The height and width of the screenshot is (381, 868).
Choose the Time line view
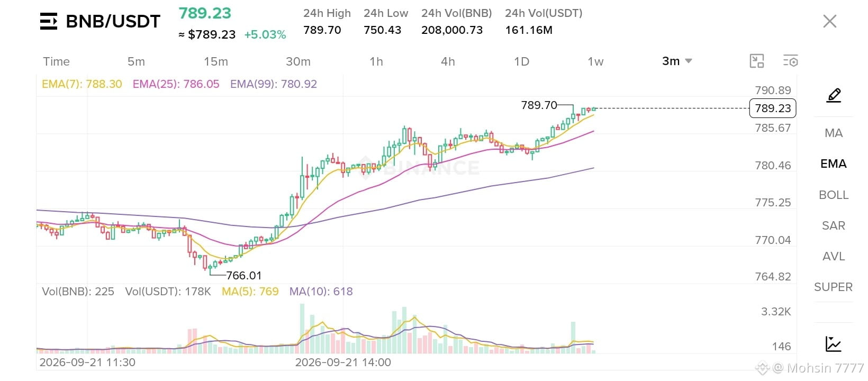point(56,61)
